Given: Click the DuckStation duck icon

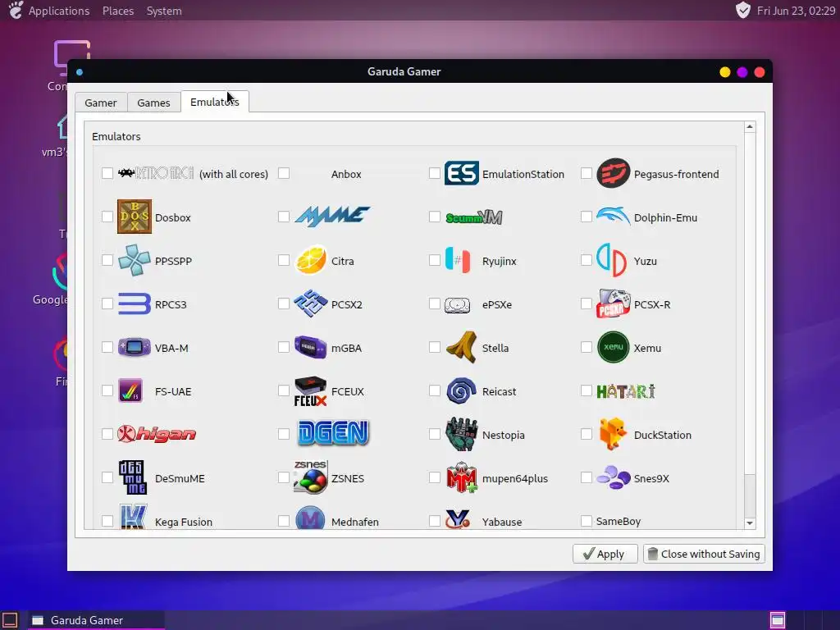Looking at the screenshot, I should [613, 433].
